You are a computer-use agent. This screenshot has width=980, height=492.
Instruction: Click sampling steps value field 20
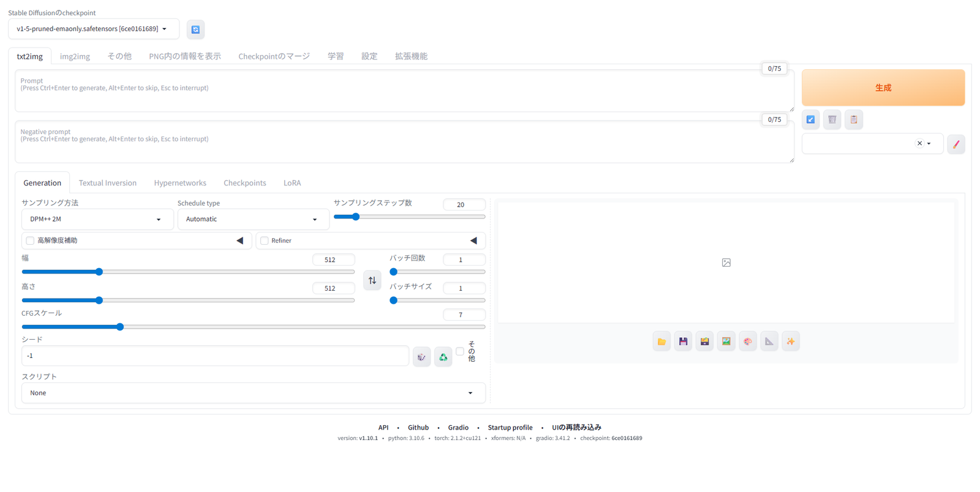(x=464, y=204)
